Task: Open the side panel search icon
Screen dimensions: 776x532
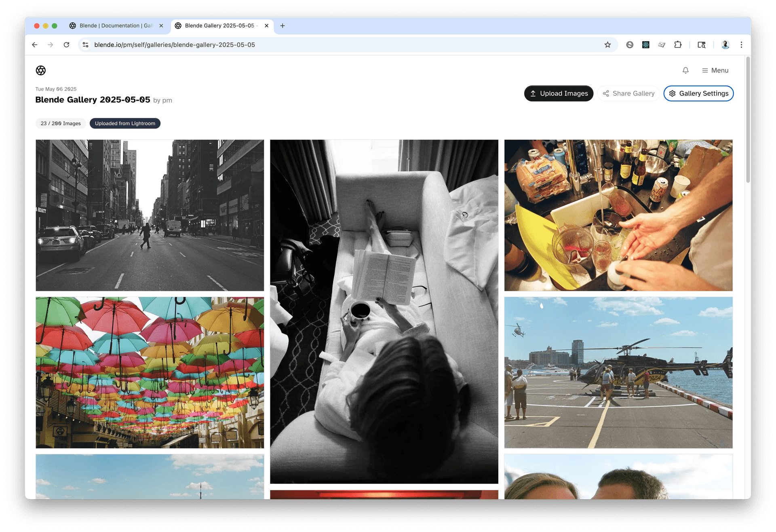Action: click(x=702, y=45)
